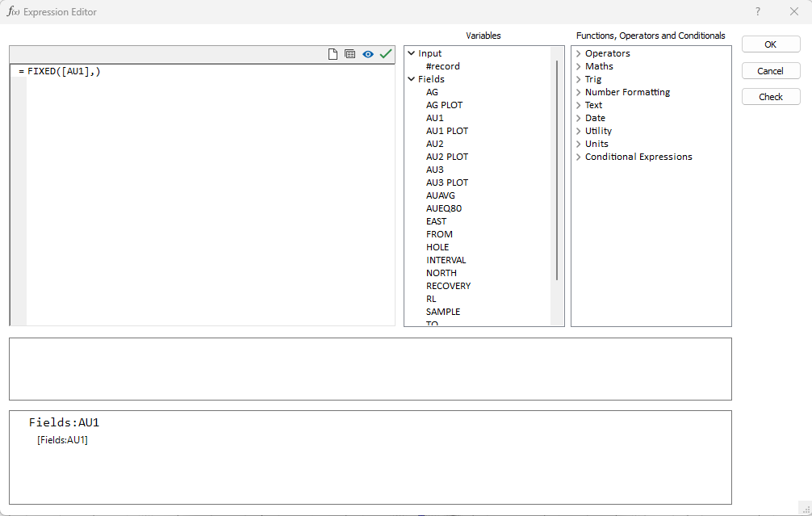Click the Variables list vertical scrollbar

557,170
